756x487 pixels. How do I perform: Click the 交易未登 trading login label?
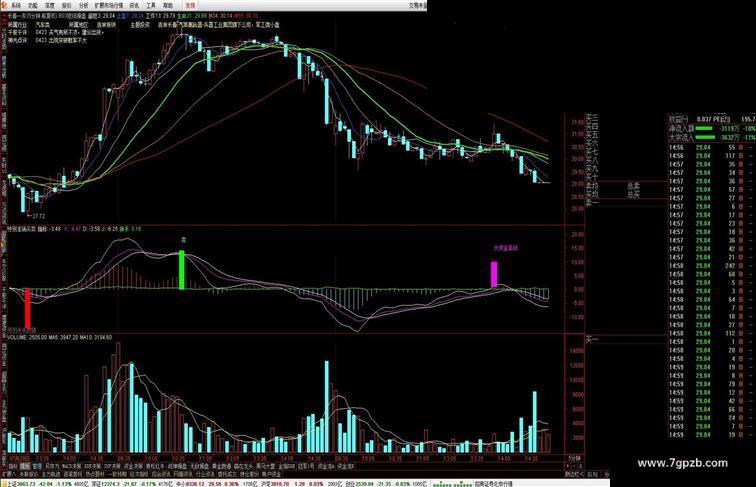pyautogui.click(x=417, y=5)
